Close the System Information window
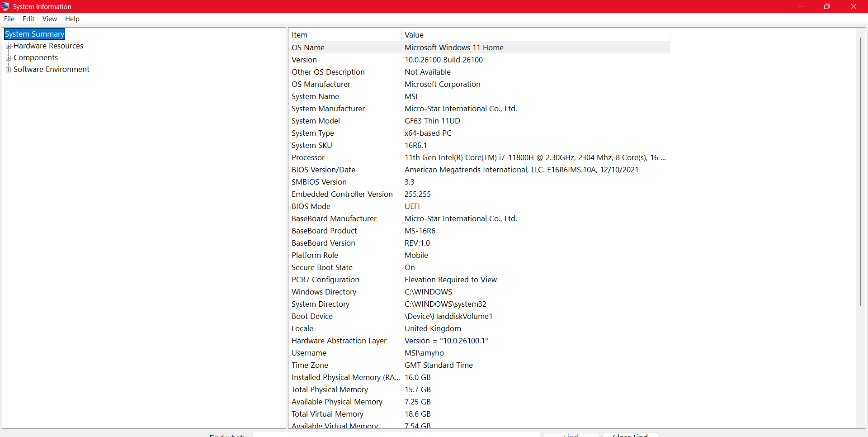Viewport: 868px width, 437px height. coord(854,6)
